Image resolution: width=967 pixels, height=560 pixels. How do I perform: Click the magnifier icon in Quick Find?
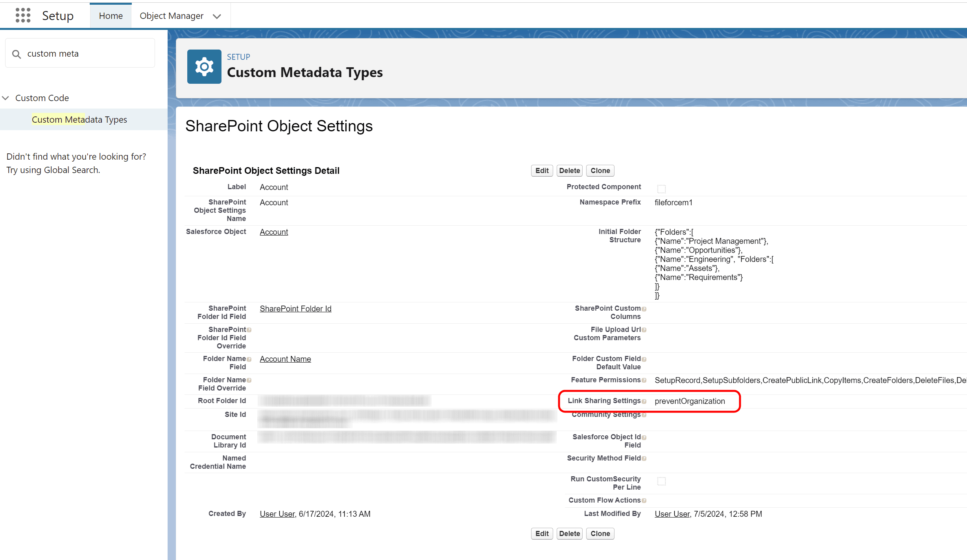pyautogui.click(x=16, y=54)
